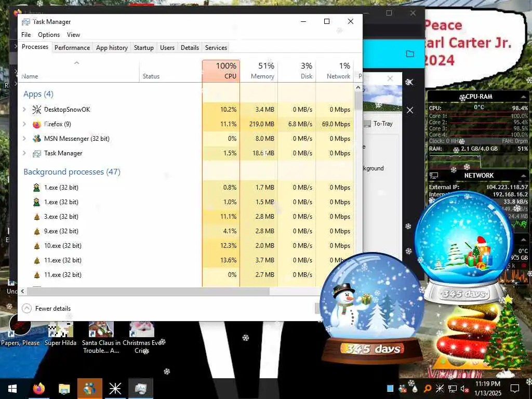
Task: Switch to the Performance tab
Action: pyautogui.click(x=72, y=47)
